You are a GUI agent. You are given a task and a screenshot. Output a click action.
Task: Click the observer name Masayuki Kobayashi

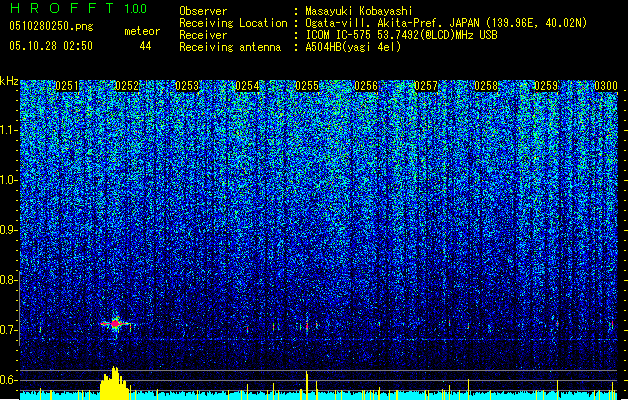[x=359, y=11]
